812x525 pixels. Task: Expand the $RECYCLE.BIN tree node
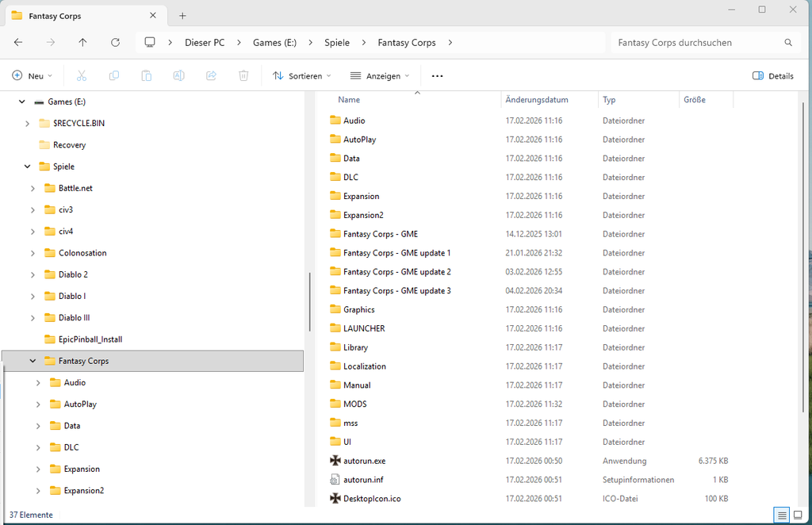point(28,123)
